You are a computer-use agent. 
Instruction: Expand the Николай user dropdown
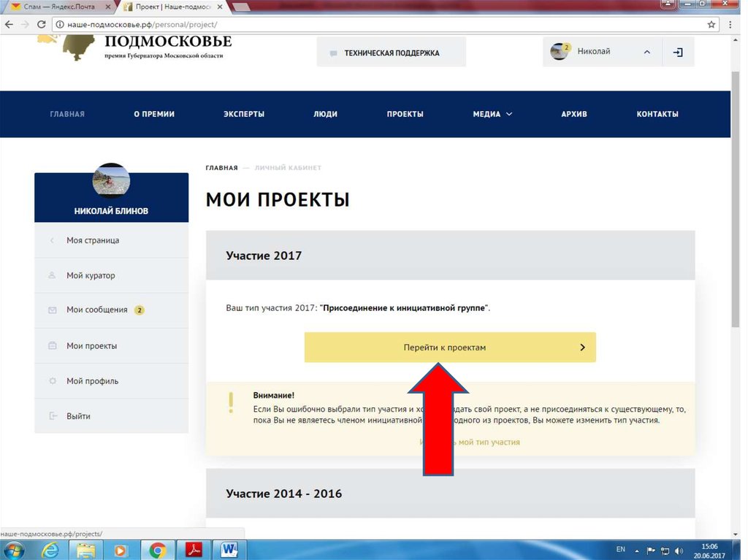point(646,52)
